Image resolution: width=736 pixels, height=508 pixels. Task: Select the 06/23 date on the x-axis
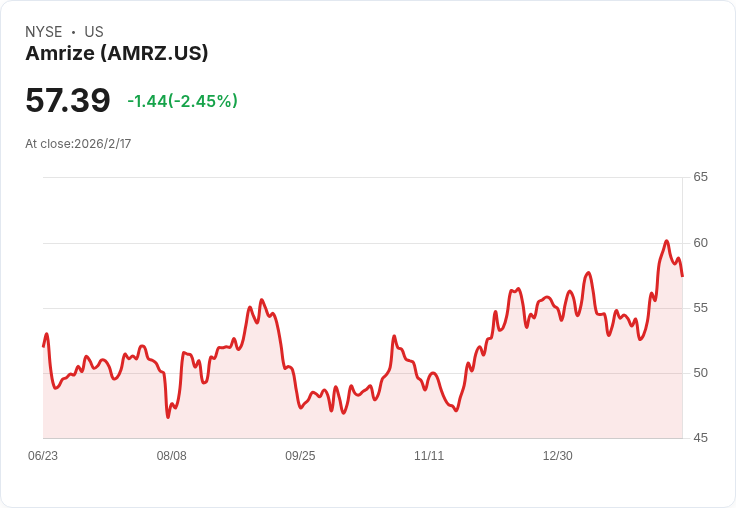coord(43,455)
